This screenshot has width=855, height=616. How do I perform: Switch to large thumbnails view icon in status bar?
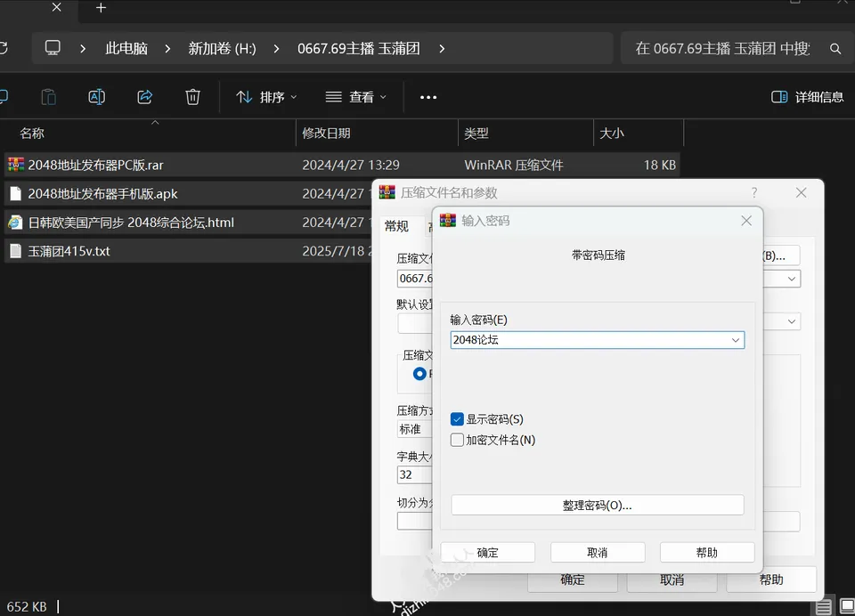(847, 606)
